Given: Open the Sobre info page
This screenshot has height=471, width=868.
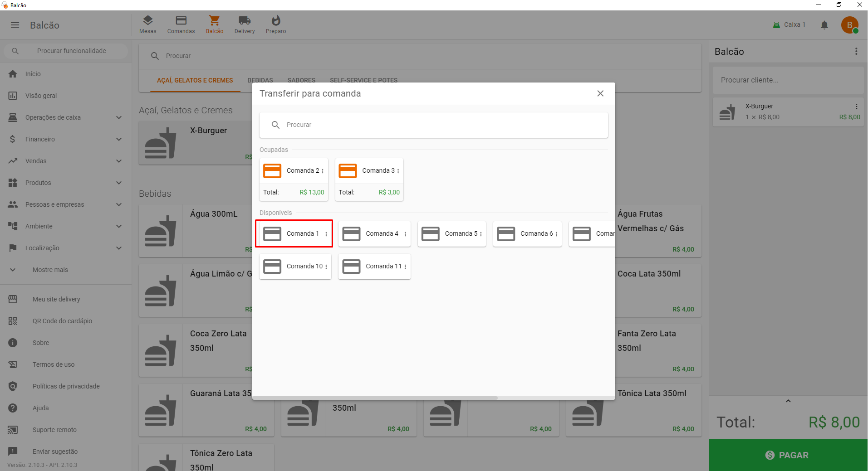Looking at the screenshot, I should coord(66,343).
